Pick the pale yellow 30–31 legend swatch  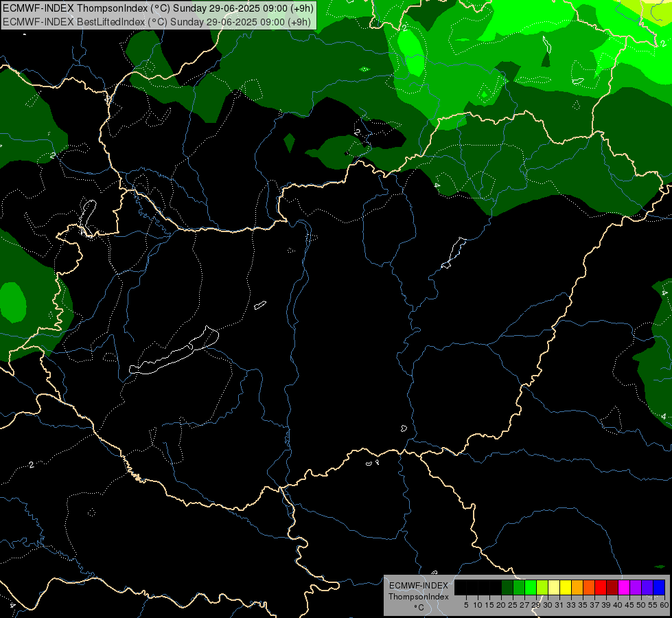coord(554,587)
